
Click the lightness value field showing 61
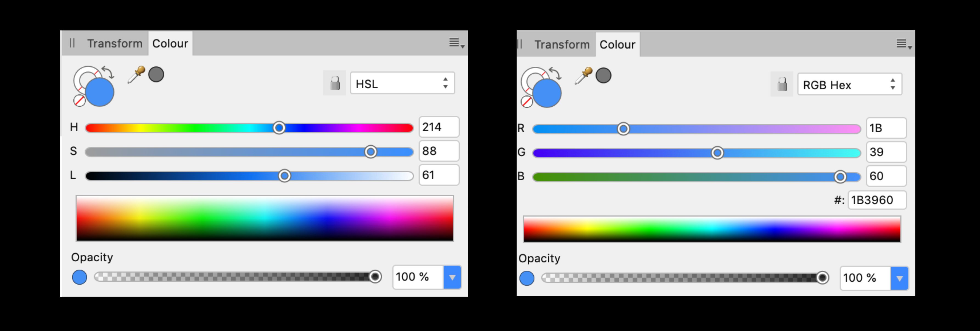[x=439, y=175]
